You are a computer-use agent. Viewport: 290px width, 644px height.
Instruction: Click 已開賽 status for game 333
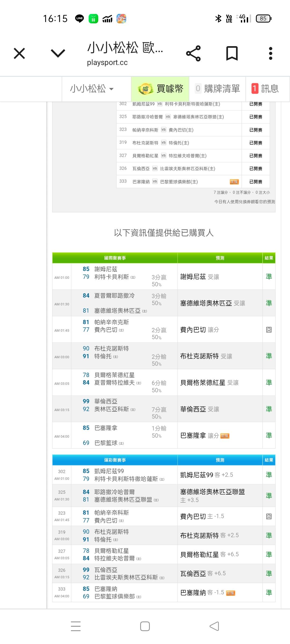pyautogui.click(x=256, y=182)
